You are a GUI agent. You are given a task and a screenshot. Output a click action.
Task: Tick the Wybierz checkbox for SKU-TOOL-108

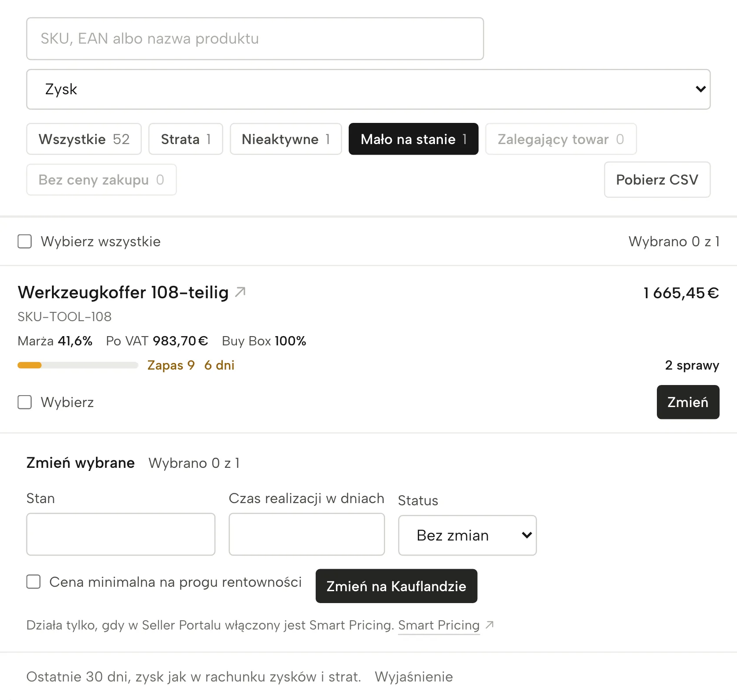[x=25, y=402]
